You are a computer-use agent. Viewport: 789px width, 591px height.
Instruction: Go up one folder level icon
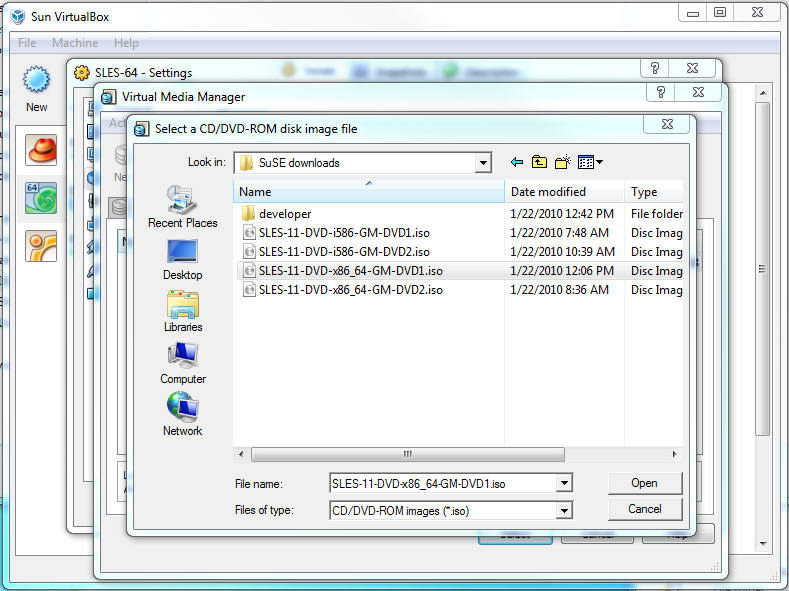point(539,162)
